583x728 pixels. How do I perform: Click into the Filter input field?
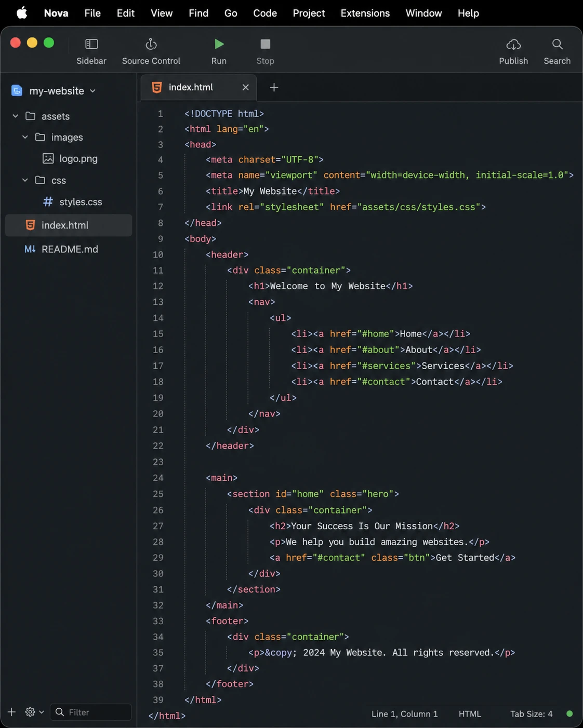[91, 712]
